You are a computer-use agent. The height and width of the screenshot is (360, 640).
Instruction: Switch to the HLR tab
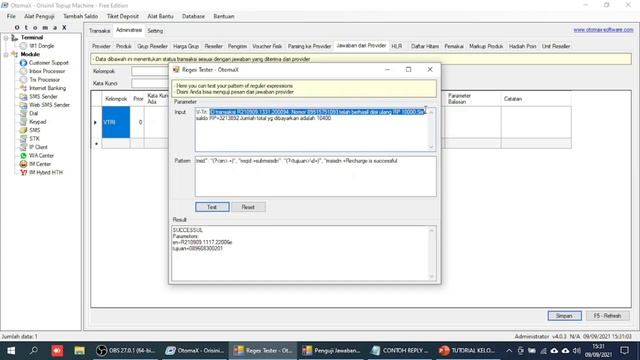tap(397, 46)
